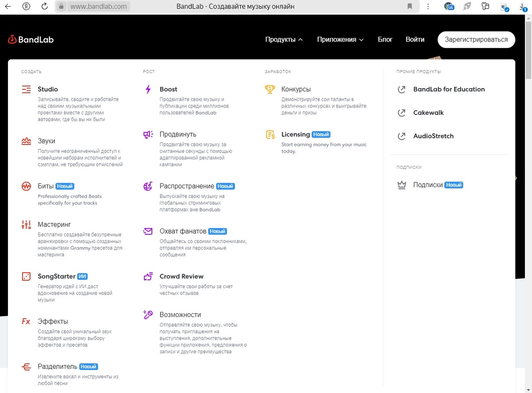
Task: Click the Продвинуть megaphone icon
Action: (x=148, y=134)
